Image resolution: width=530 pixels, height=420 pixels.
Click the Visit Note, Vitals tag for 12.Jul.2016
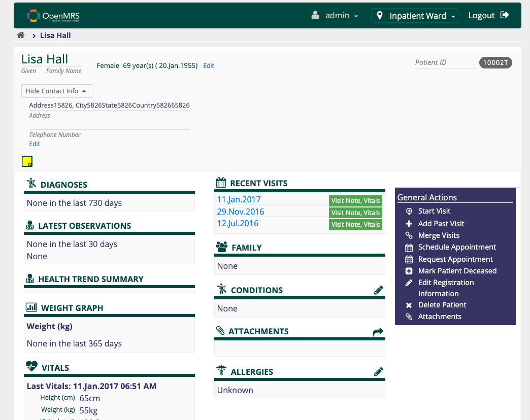tap(355, 225)
